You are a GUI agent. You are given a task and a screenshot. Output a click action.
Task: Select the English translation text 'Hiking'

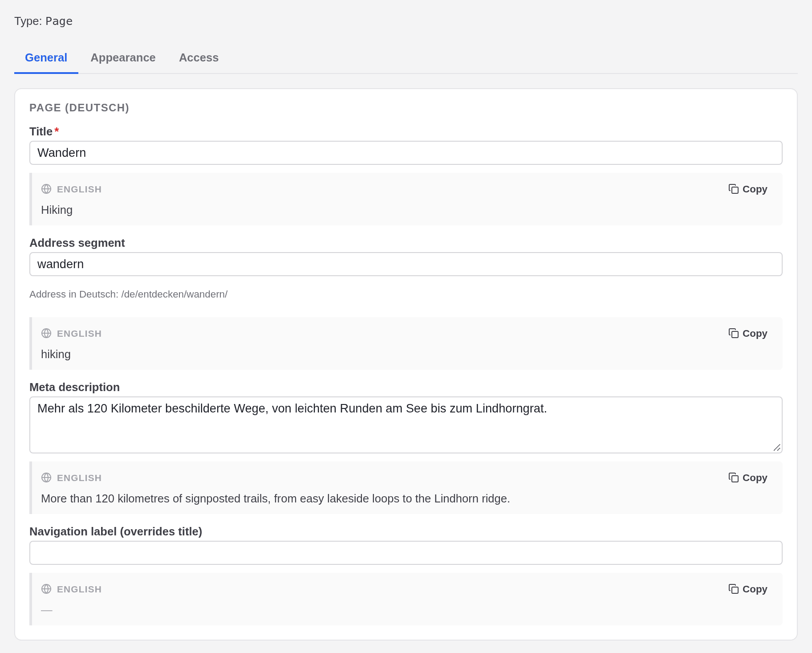(57, 210)
